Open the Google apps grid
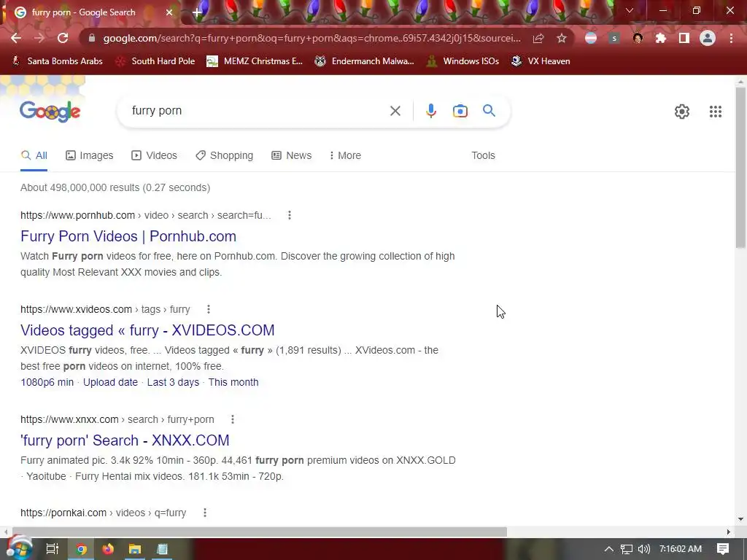The image size is (747, 560). [x=716, y=112]
